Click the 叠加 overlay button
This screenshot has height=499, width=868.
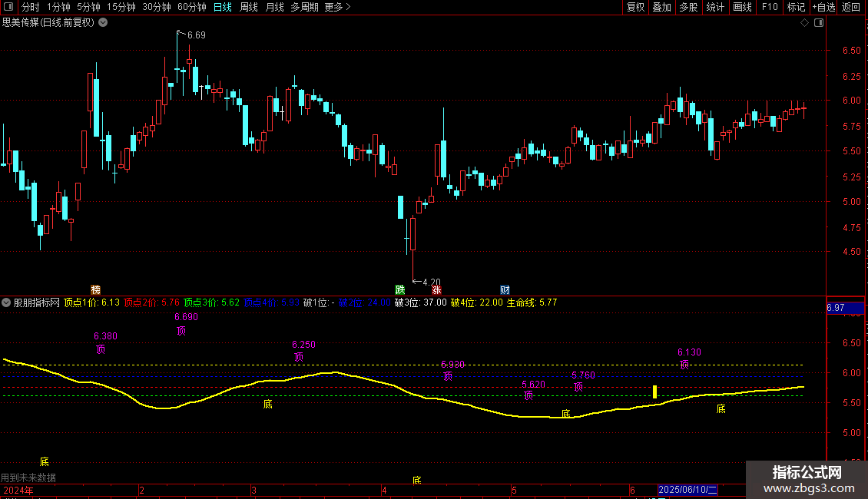[661, 7]
